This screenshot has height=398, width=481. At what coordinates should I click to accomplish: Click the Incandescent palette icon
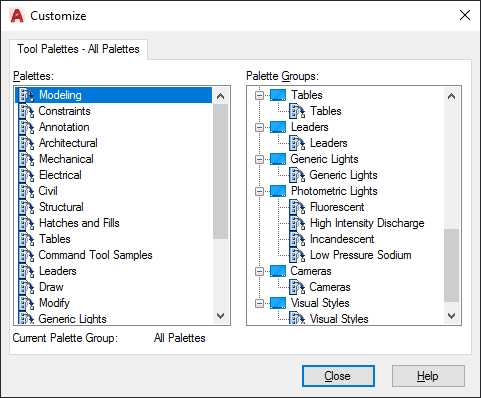click(x=297, y=239)
